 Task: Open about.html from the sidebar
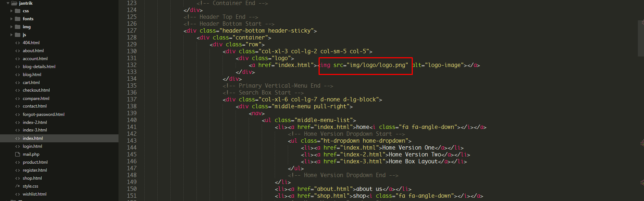pos(33,51)
